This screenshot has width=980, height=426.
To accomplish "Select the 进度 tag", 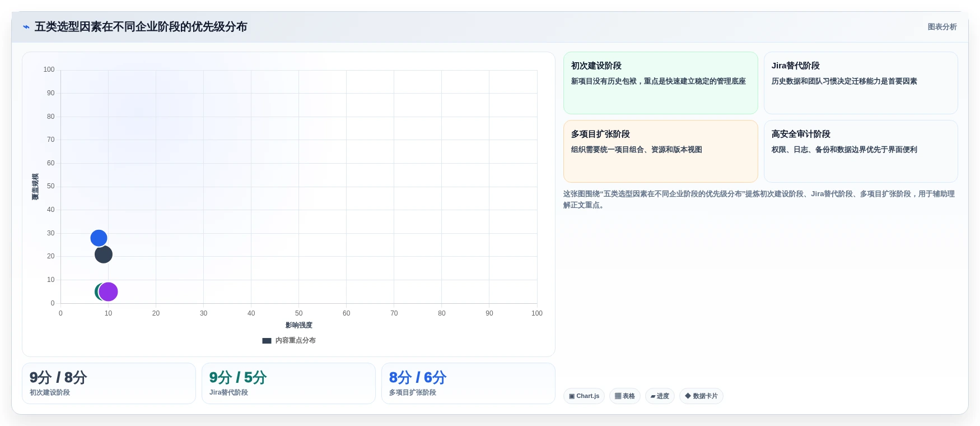I will tap(660, 396).
